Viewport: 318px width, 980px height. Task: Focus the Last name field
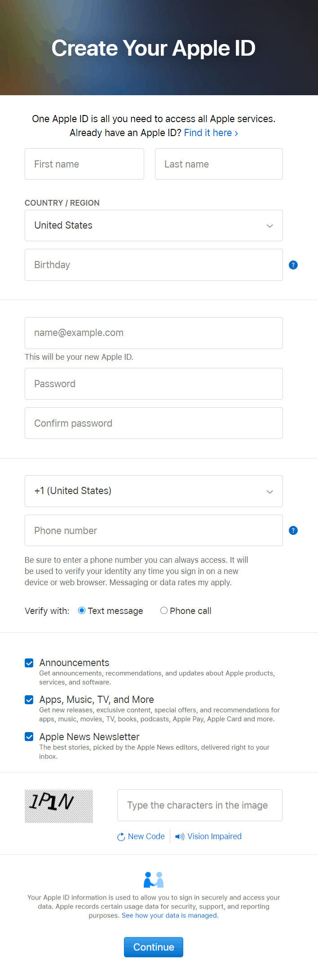click(219, 164)
